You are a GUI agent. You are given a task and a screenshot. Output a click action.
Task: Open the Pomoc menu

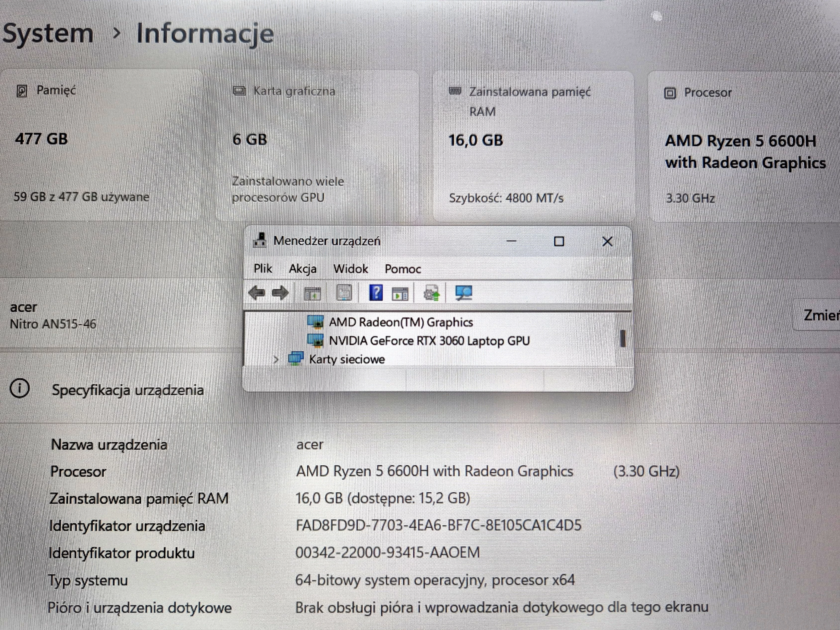pyautogui.click(x=402, y=269)
